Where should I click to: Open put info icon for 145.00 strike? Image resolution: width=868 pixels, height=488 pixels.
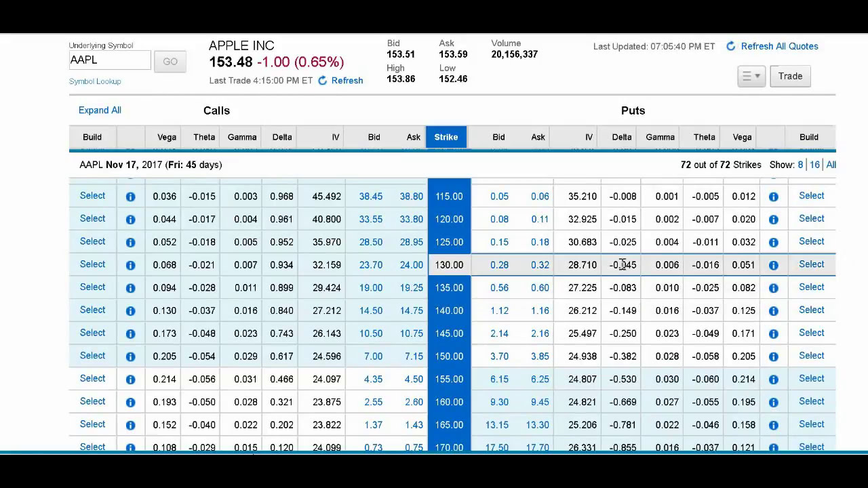pos(774,333)
